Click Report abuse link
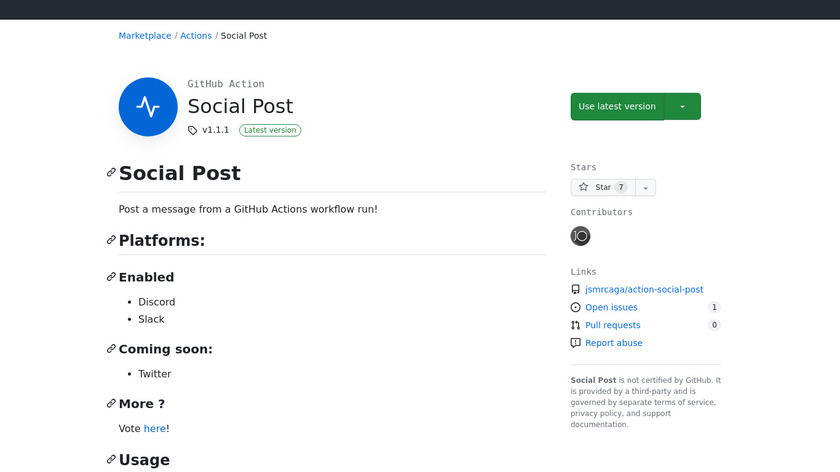The image size is (840, 472). [x=613, y=343]
